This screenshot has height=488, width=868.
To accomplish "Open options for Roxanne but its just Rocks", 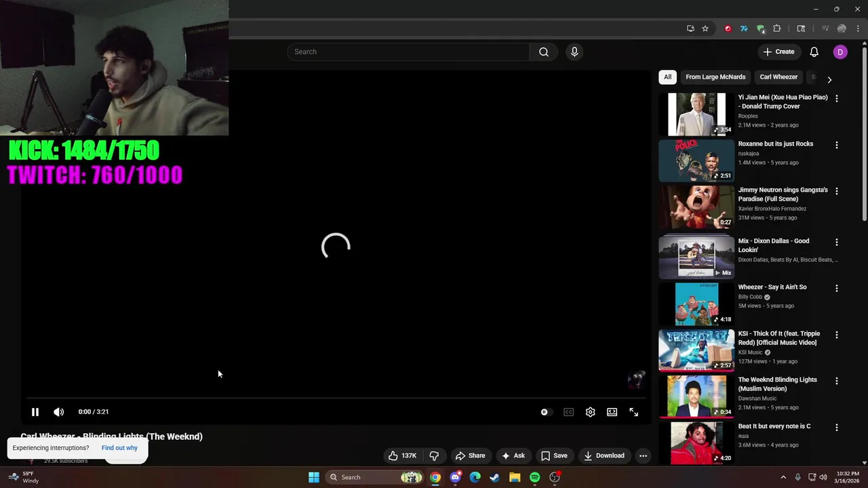I will pyautogui.click(x=837, y=145).
